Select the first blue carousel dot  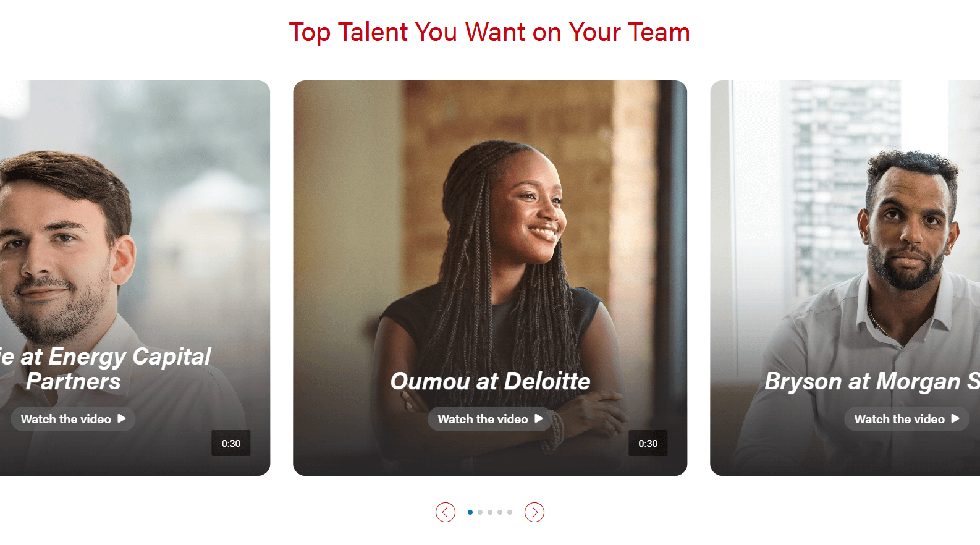[470, 512]
